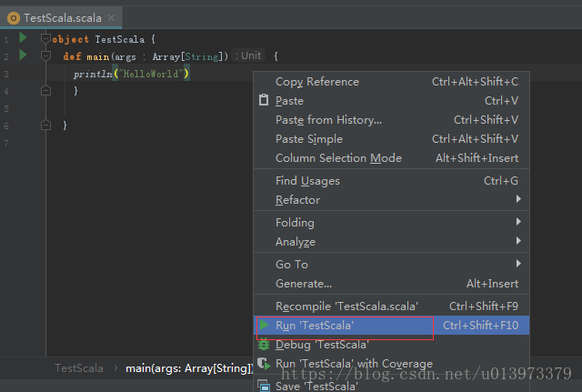Screen dimensions: 582x392
Task: Click the Scala file icon on the editor tab
Action: click(14, 17)
